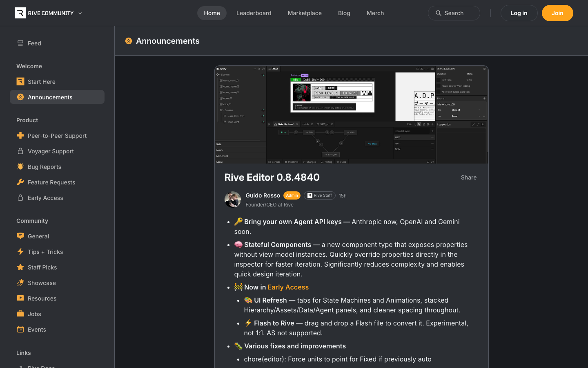
Task: Open the General community space
Action: pyautogui.click(x=57, y=236)
